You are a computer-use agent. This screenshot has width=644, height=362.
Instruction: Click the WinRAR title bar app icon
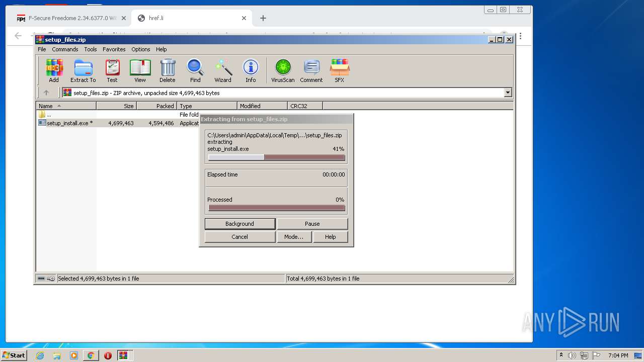pyautogui.click(x=40, y=40)
